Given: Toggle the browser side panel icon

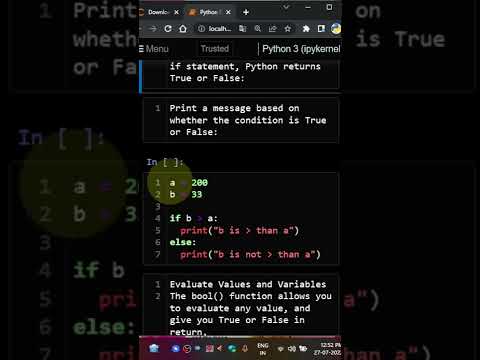Looking at the screenshot, I should coord(321,29).
